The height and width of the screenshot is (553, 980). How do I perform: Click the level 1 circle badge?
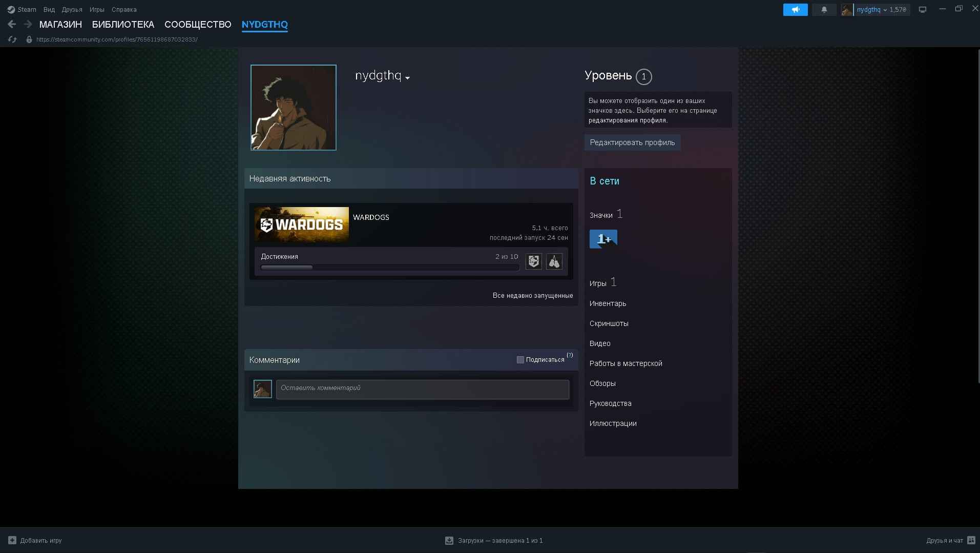point(644,77)
